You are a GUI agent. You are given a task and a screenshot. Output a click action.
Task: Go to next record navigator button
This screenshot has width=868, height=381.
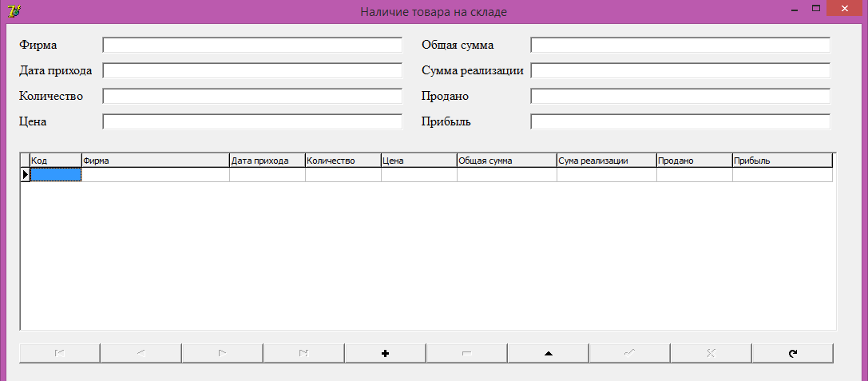pyautogui.click(x=223, y=353)
